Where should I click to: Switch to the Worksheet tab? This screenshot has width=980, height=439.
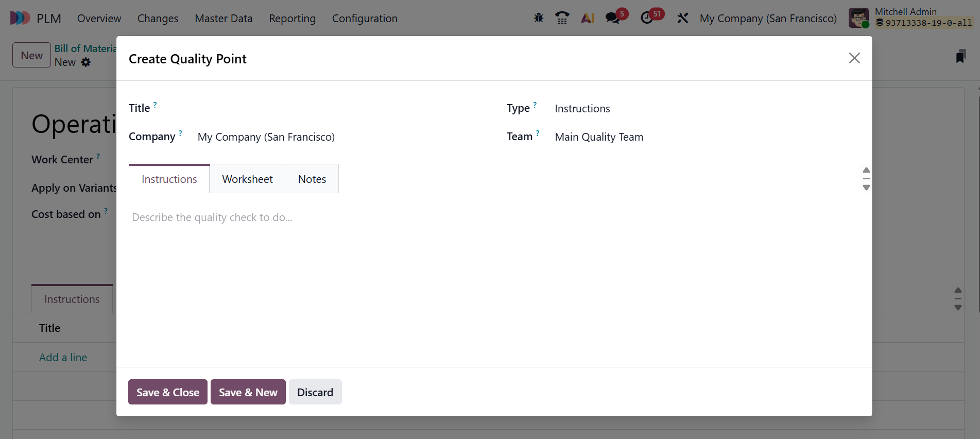(x=247, y=179)
